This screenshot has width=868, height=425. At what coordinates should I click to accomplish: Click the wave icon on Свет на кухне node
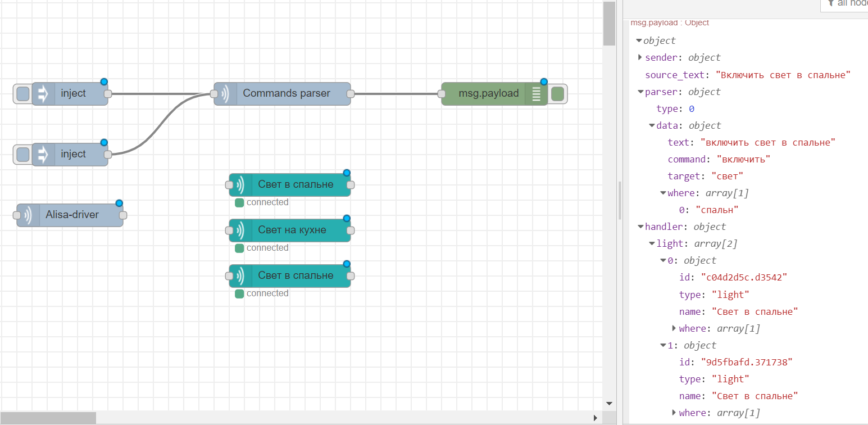click(x=241, y=230)
